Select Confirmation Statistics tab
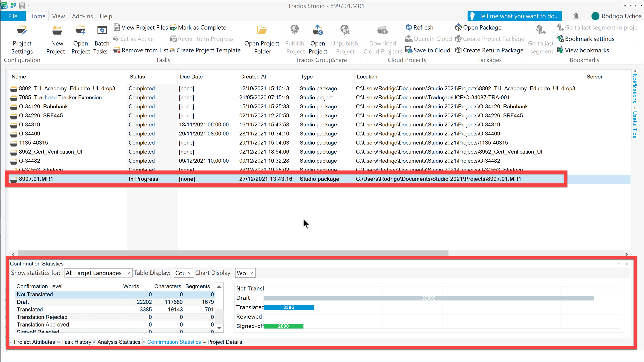 pos(172,342)
